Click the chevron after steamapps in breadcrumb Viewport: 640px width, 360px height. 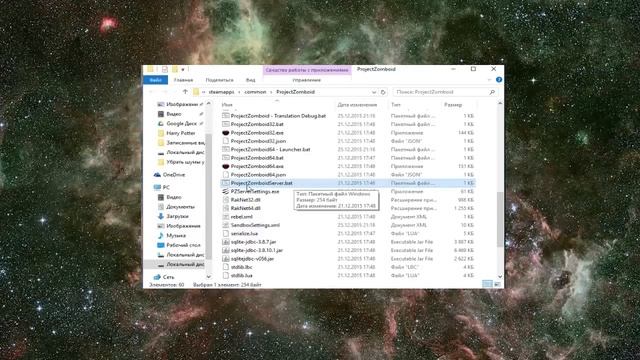click(x=239, y=92)
